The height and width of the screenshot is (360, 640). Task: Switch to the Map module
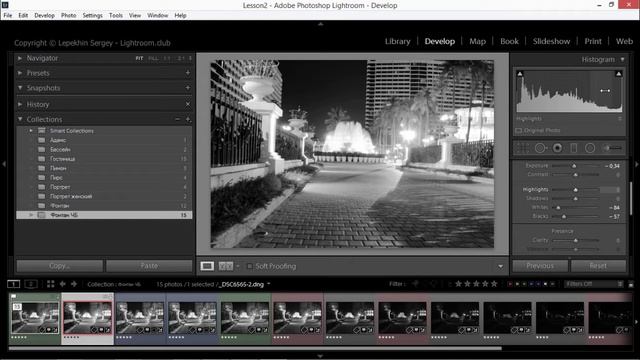click(x=478, y=41)
